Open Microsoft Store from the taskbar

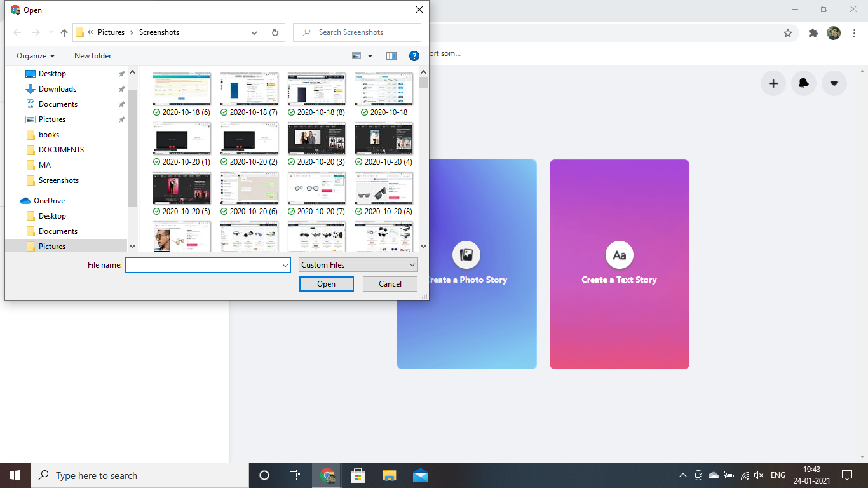coord(358,475)
